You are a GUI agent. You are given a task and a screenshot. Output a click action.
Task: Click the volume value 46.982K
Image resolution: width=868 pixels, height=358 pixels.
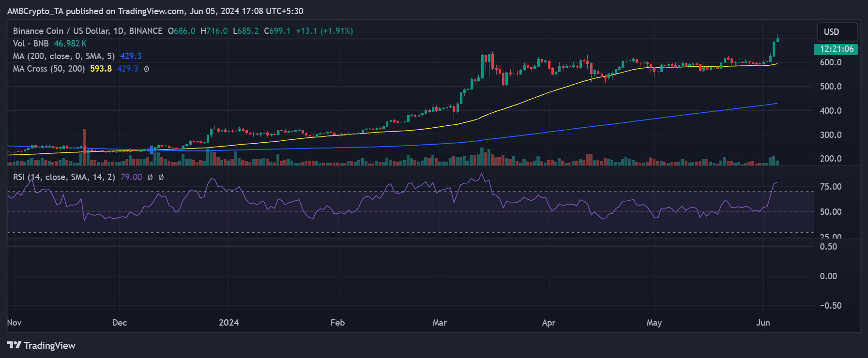pyautogui.click(x=70, y=44)
